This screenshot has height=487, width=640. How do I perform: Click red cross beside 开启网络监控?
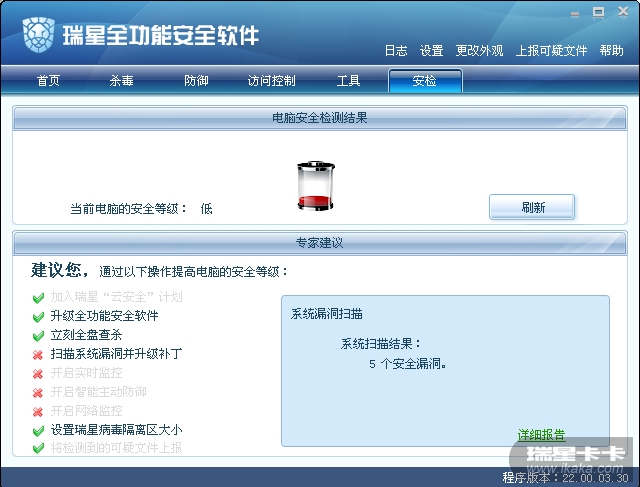38,411
